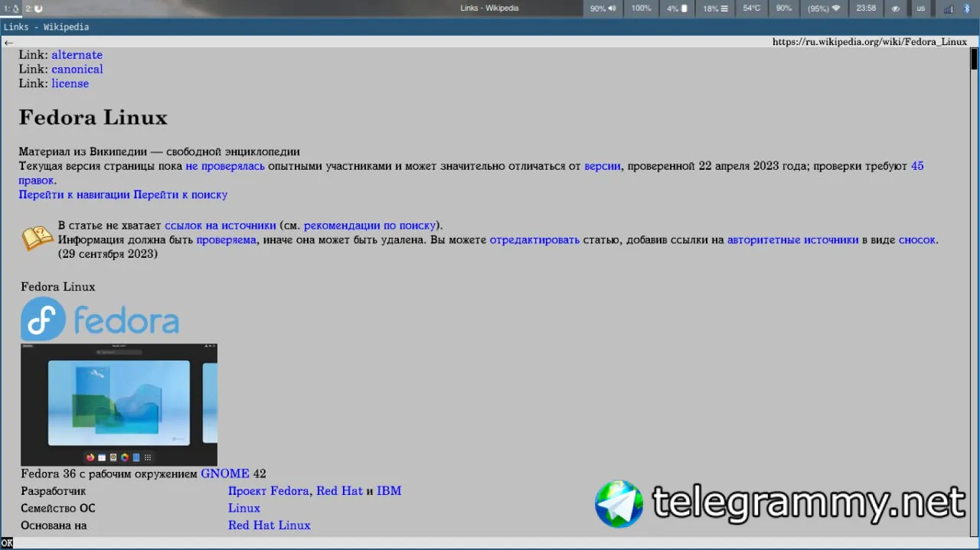Open the 'авторитетные источники' link
This screenshot has width=980, height=550.
[792, 240]
